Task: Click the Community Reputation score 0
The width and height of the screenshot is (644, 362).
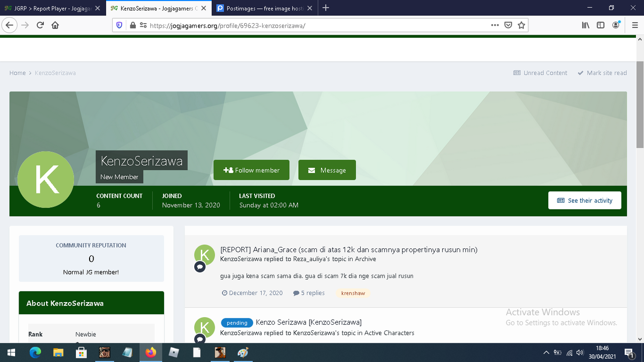Action: (x=91, y=259)
